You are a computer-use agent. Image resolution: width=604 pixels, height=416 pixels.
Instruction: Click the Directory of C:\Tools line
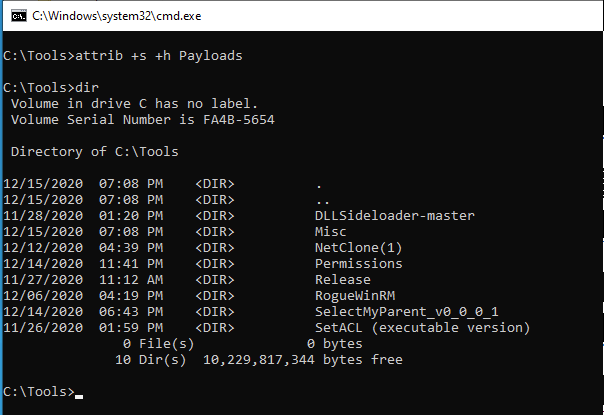(x=95, y=151)
